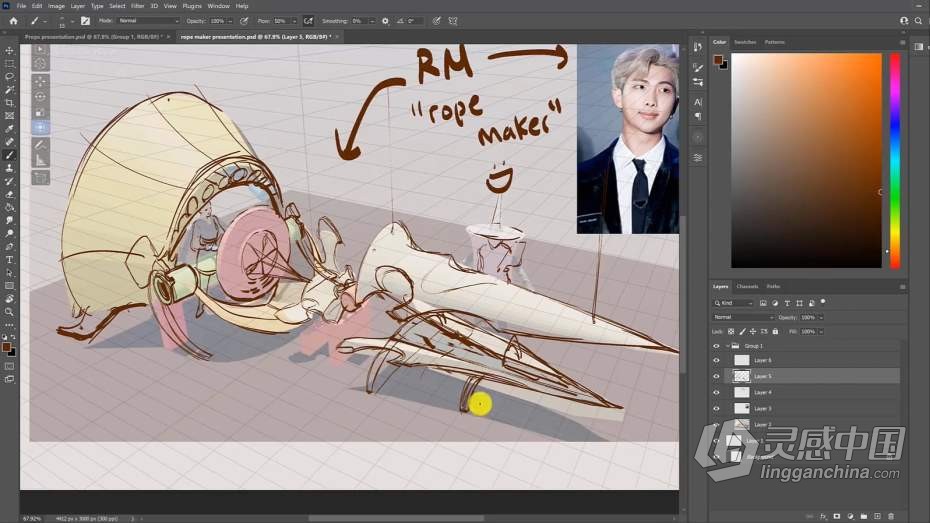
Task: Select the Eyedropper tool
Action: coord(10,129)
